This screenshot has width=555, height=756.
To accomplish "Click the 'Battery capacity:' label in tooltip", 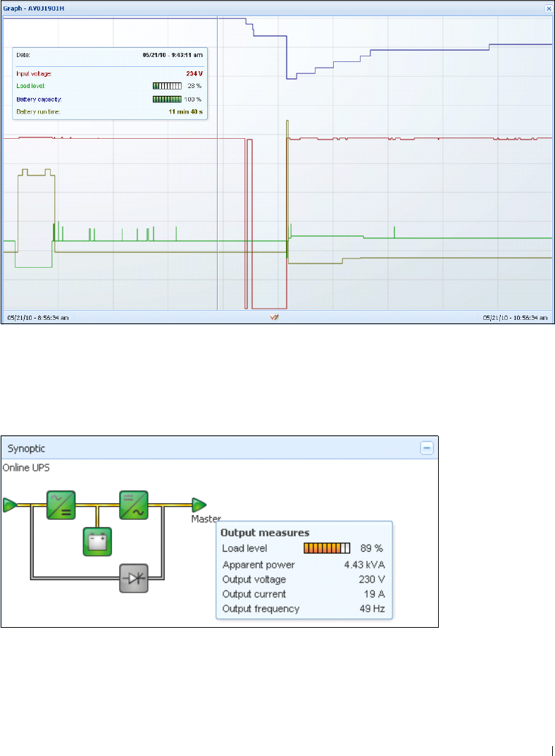I will [39, 99].
